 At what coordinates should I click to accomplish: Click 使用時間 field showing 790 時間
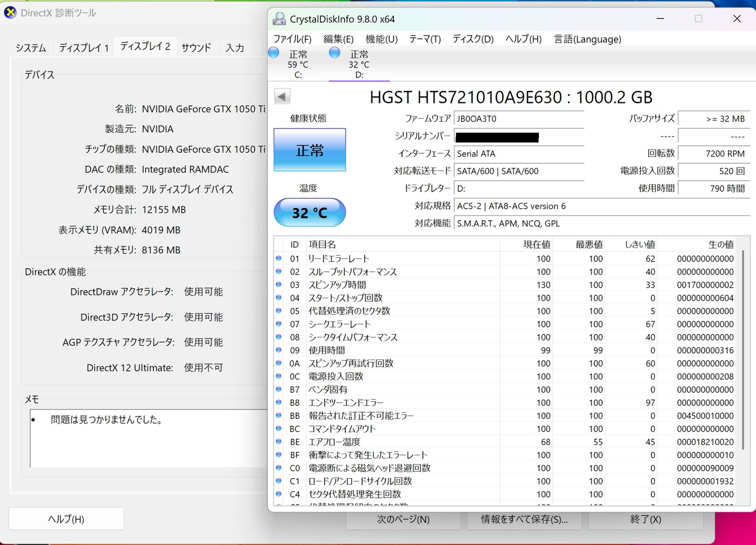pos(714,188)
